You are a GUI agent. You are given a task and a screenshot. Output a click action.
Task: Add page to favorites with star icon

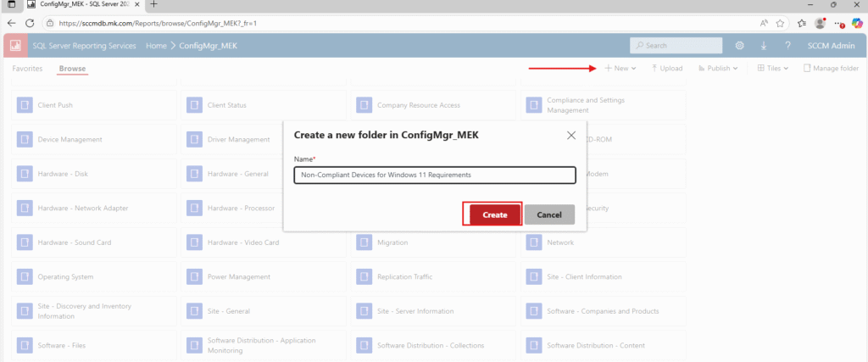(x=779, y=23)
